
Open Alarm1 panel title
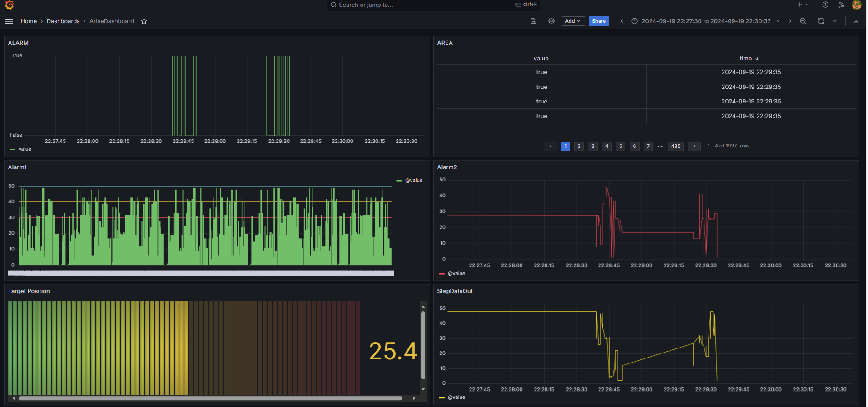(x=17, y=167)
